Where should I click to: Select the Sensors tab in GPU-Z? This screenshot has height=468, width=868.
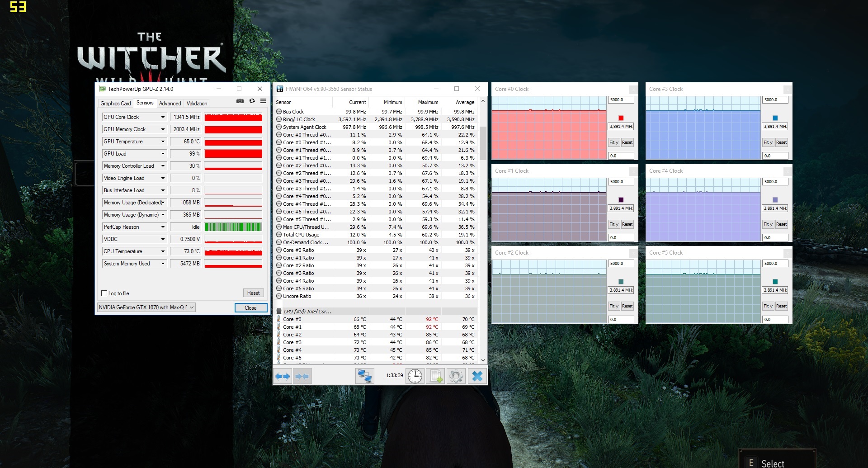tap(145, 103)
